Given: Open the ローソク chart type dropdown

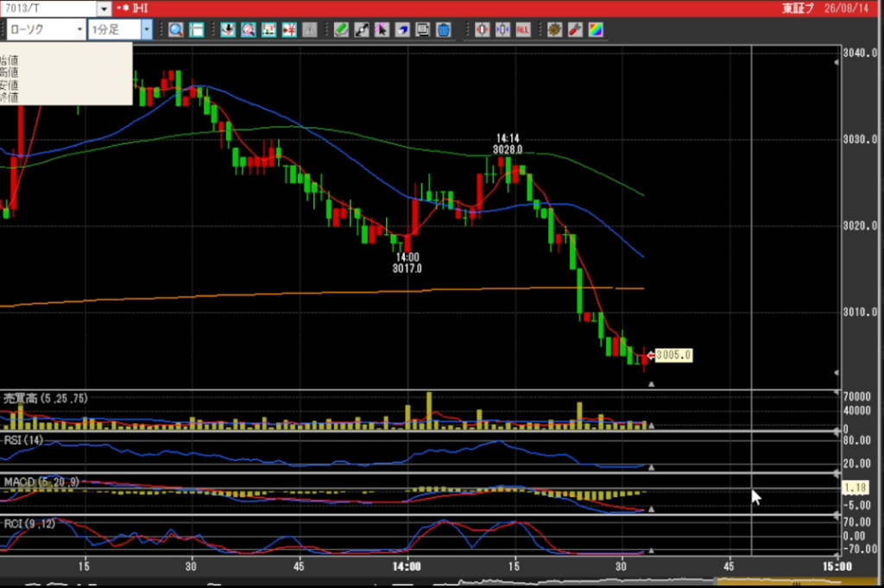Looking at the screenshot, I should click(x=46, y=29).
